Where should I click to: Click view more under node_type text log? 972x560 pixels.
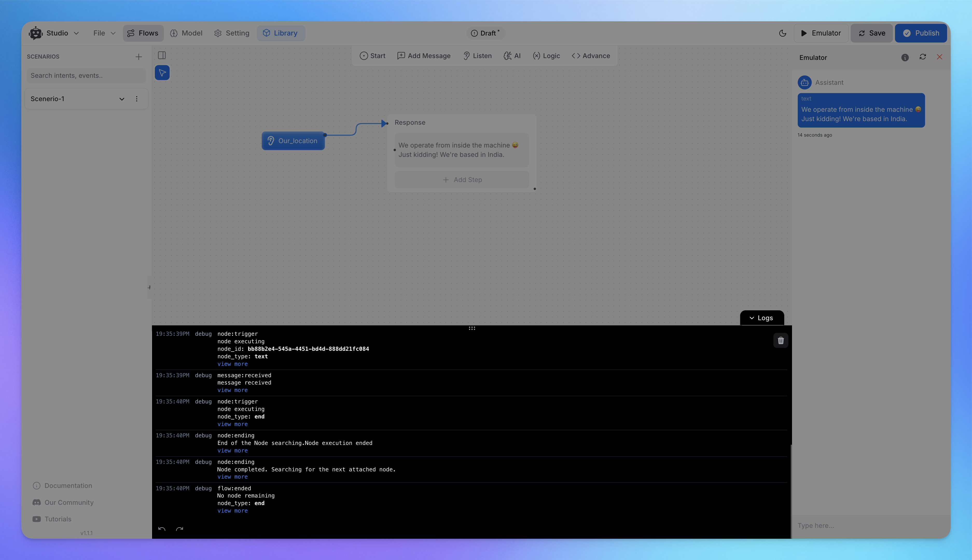click(232, 364)
